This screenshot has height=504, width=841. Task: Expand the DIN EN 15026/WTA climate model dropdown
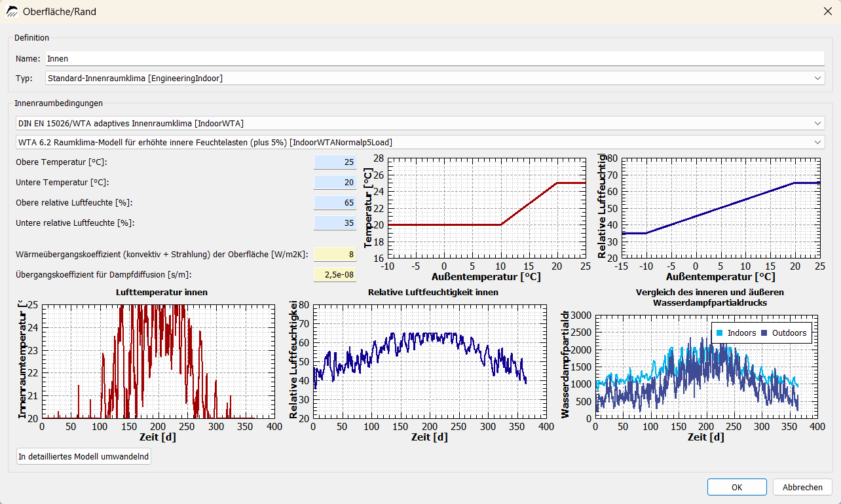pyautogui.click(x=420, y=123)
